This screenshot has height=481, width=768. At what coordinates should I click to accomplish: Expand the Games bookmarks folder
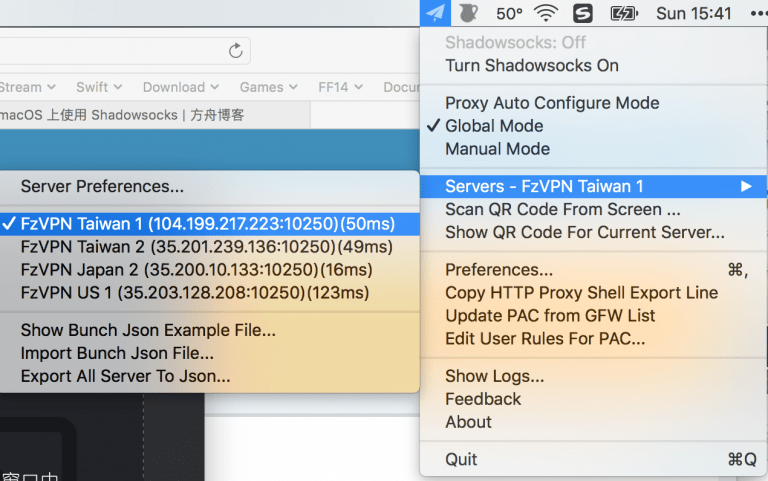tap(268, 87)
